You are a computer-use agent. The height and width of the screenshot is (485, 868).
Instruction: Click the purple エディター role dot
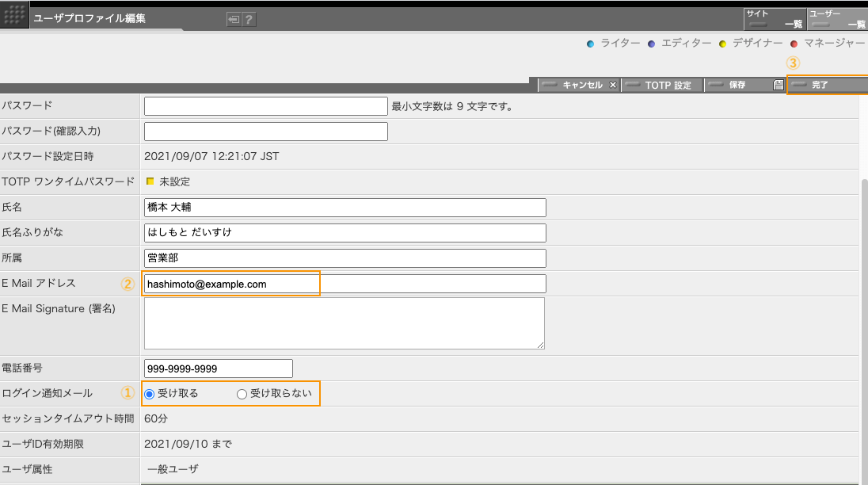point(650,44)
